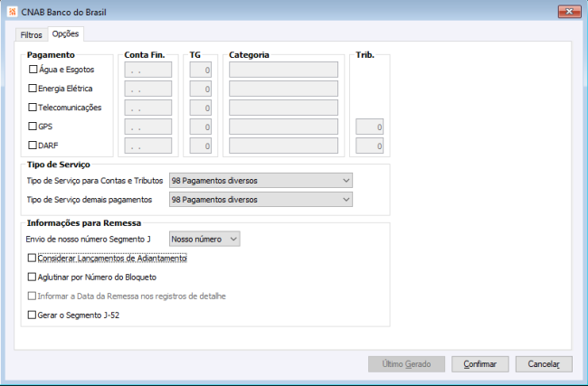Click Conta Fin. field for DARF
This screenshot has width=588, height=386.
tap(148, 146)
